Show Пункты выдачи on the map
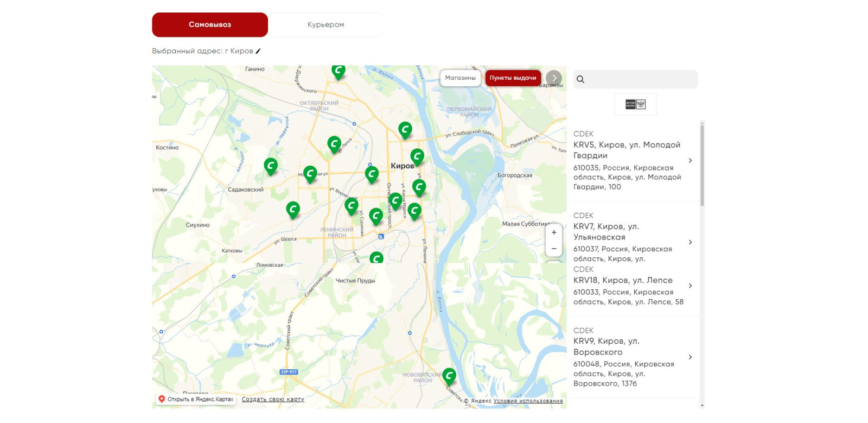868x423 pixels. click(513, 78)
